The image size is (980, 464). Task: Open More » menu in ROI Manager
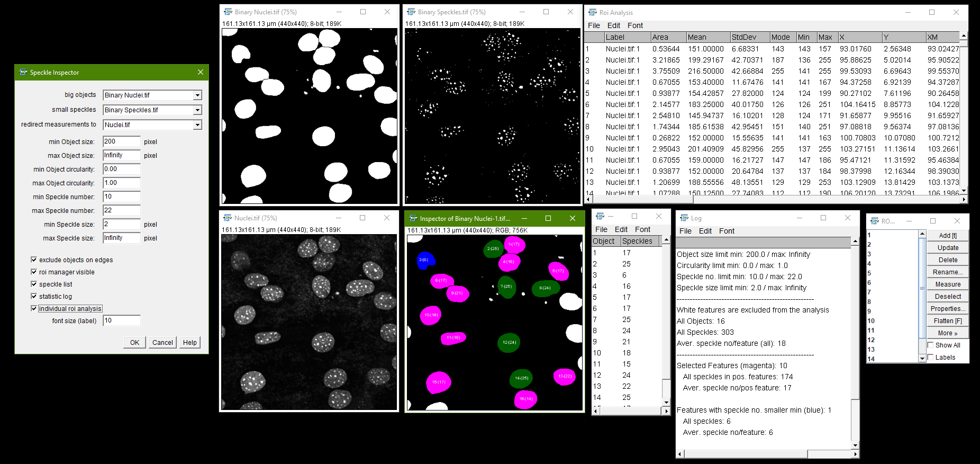click(x=948, y=333)
